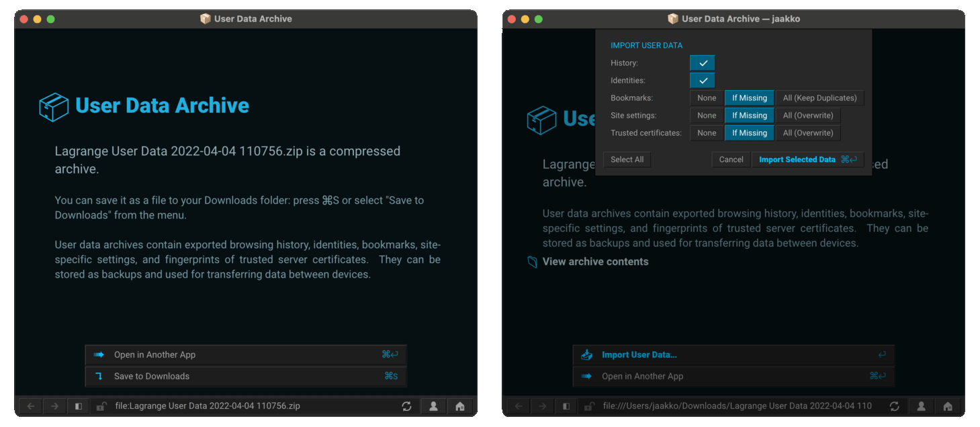This screenshot has height=427, width=980.
Task: Click the lock icon in the jaakko window
Action: (x=588, y=406)
